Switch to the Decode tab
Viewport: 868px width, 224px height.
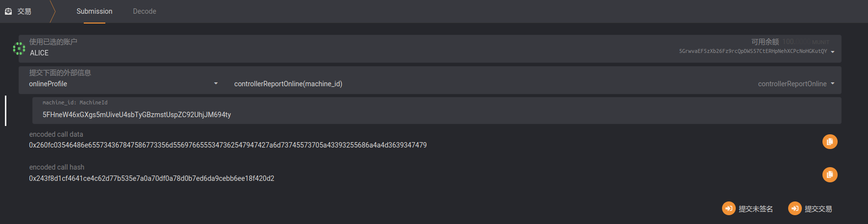pyautogui.click(x=145, y=11)
